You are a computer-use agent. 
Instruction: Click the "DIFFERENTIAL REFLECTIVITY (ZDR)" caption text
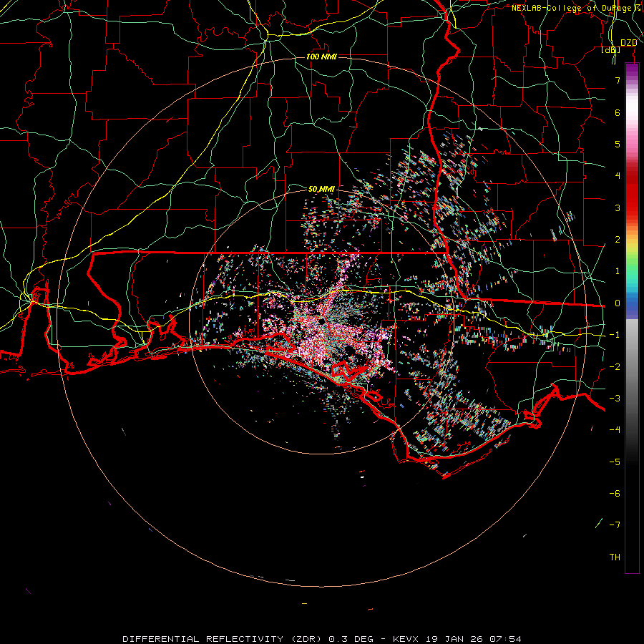(x=223, y=639)
